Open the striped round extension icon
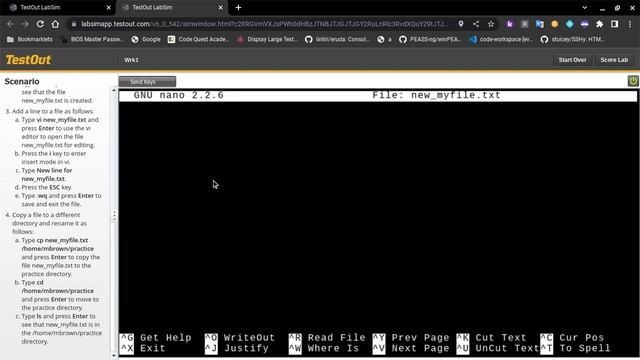Viewport: 640px width, 360px height. (584, 24)
